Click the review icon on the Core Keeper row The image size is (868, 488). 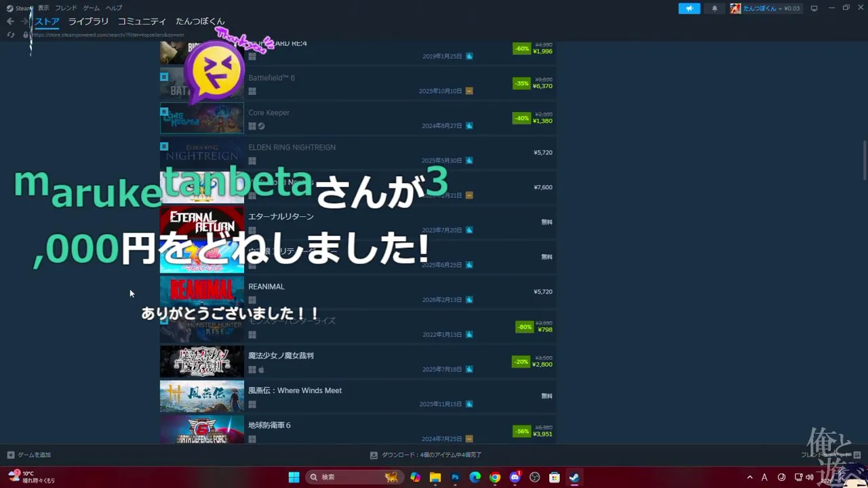pos(469,126)
